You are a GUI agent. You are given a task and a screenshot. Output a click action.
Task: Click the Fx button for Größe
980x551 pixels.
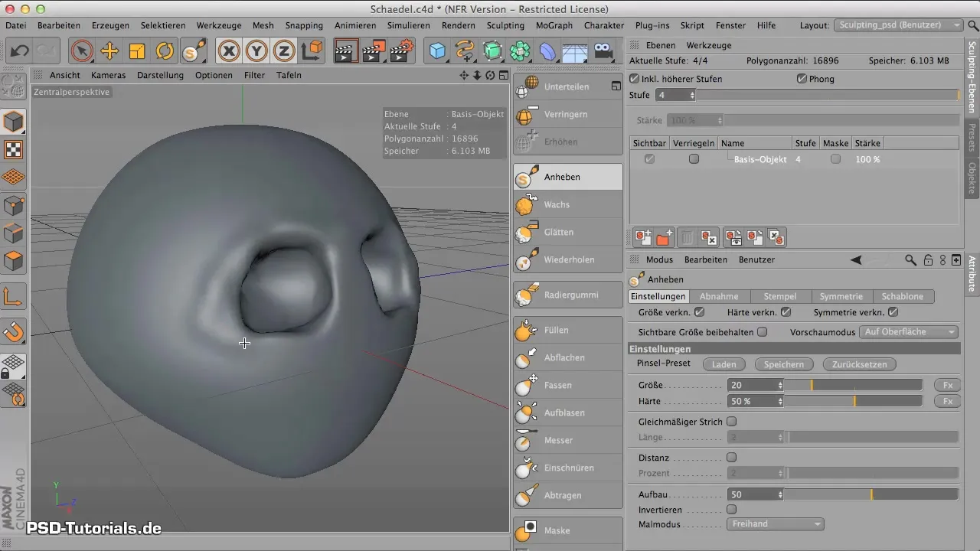coord(947,385)
